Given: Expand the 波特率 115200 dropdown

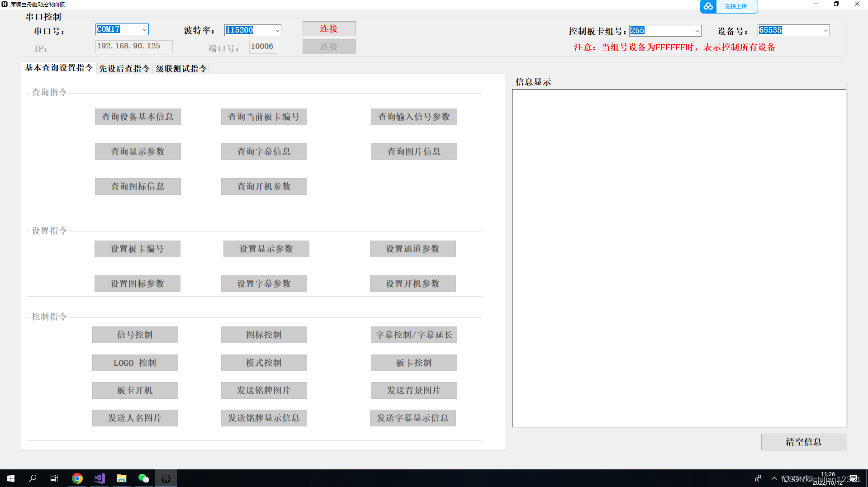Looking at the screenshot, I should point(277,30).
